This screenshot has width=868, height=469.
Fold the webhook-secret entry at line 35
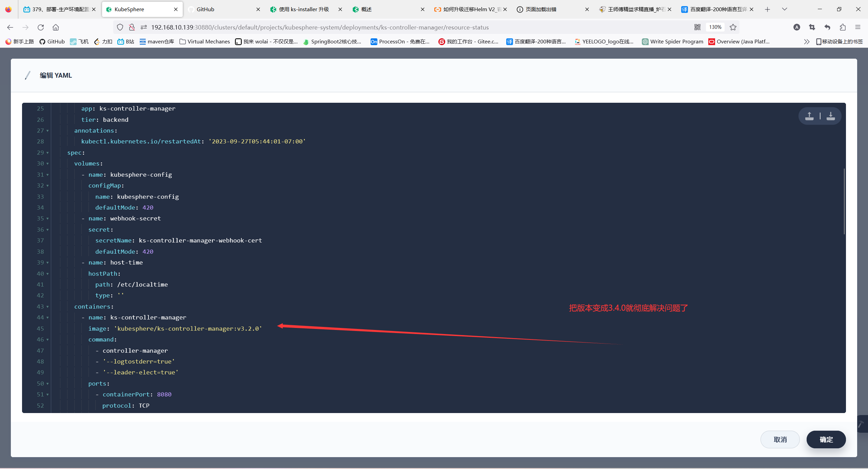pos(47,219)
